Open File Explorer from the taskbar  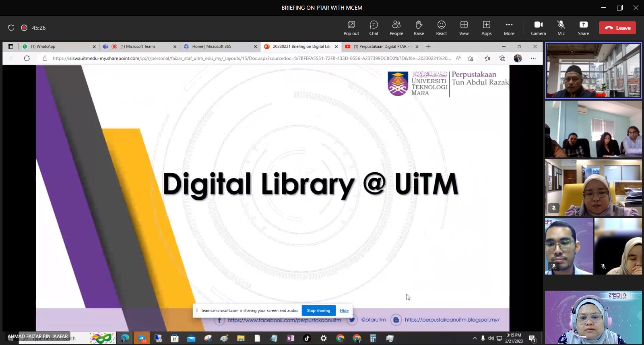(241, 338)
